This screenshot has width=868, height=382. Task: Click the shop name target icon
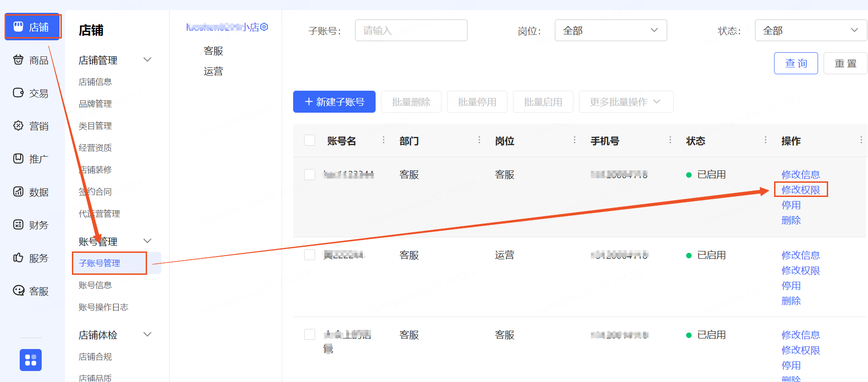[x=264, y=27]
